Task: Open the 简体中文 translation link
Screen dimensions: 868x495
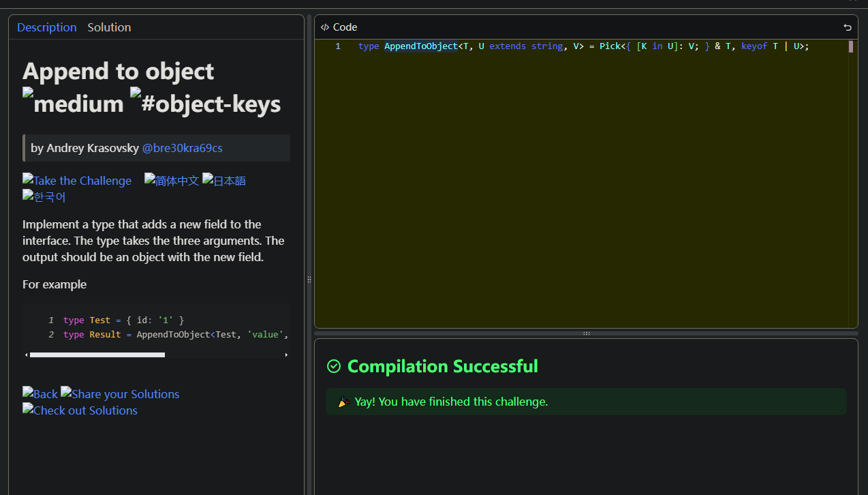Action: [x=172, y=181]
